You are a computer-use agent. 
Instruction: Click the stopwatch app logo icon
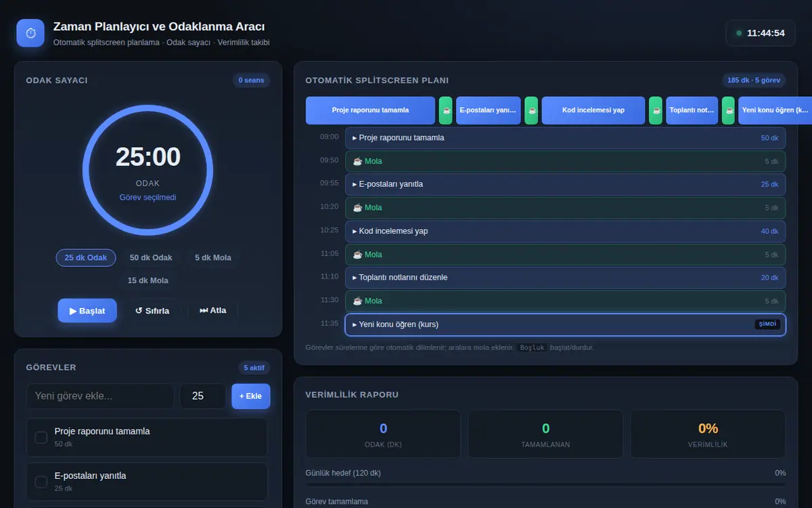click(x=30, y=33)
